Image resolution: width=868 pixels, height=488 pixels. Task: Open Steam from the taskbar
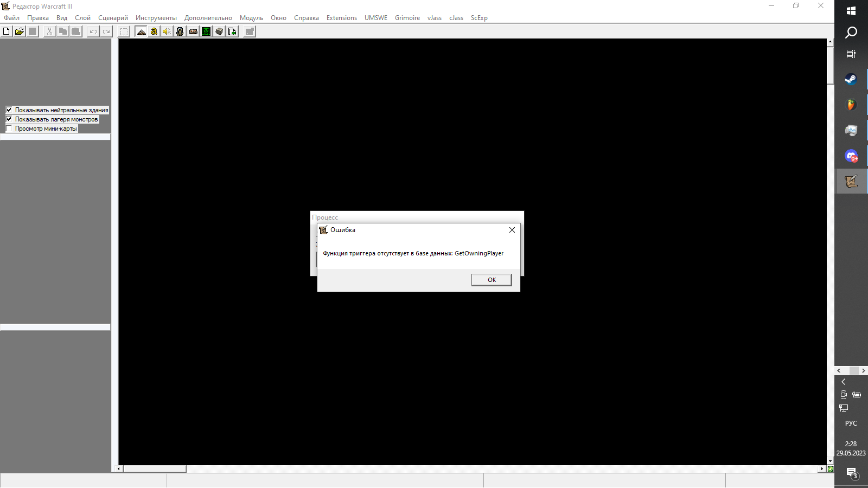pyautogui.click(x=851, y=80)
